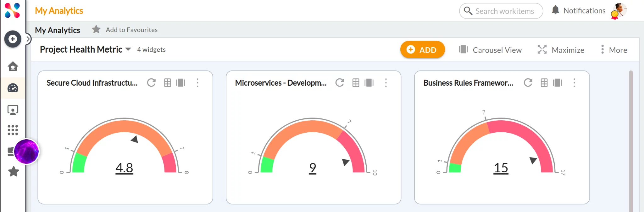
Task: Open favourites star icon in sidebar
Action: [x=14, y=172]
